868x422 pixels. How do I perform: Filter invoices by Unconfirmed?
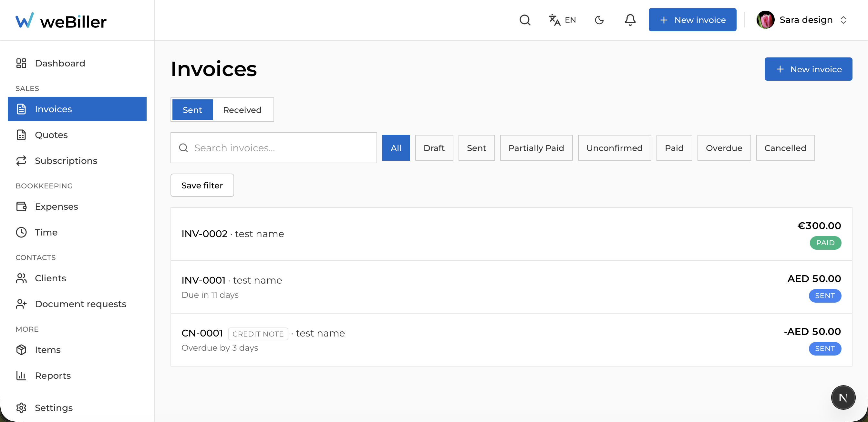point(614,148)
